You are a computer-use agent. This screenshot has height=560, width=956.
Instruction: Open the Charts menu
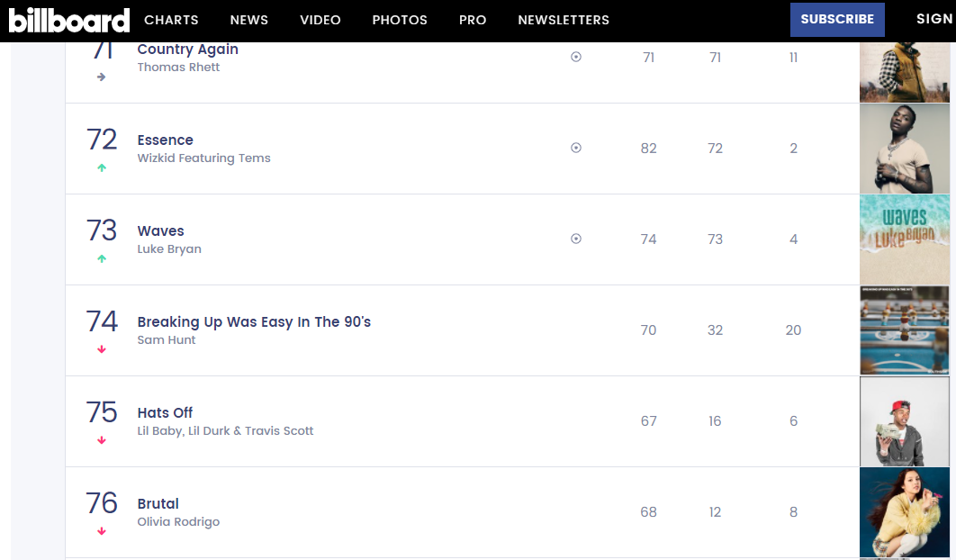pyautogui.click(x=171, y=20)
